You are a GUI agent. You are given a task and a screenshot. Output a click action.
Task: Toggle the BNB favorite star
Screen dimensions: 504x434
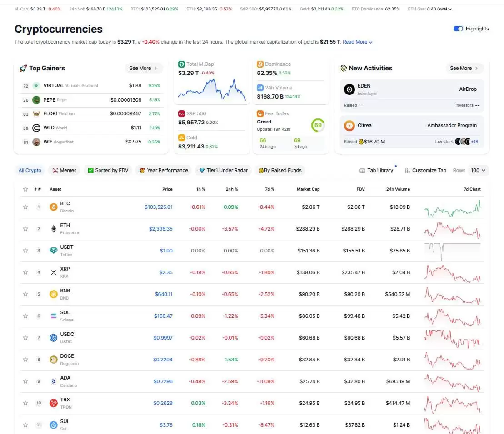pyautogui.click(x=25, y=294)
